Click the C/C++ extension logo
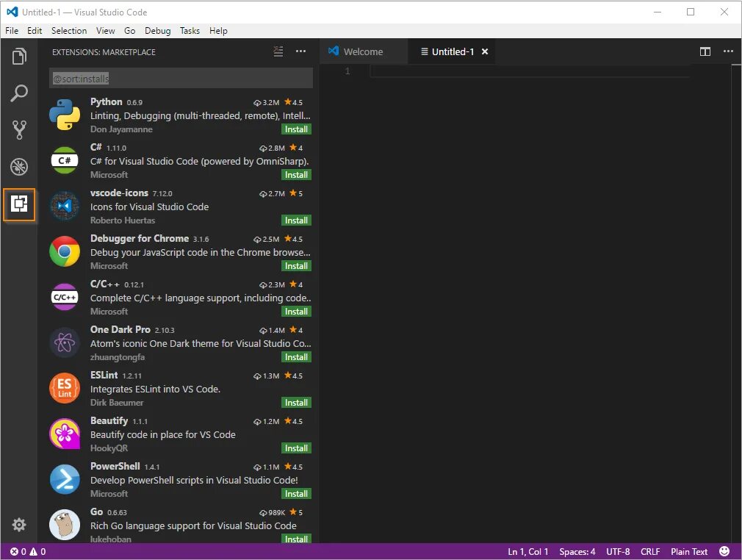742x560 pixels. coord(65,298)
